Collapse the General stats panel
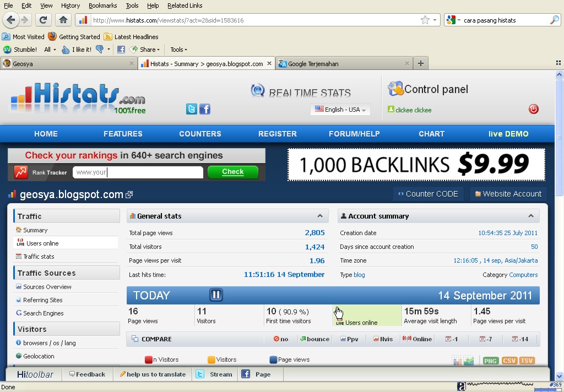 pyautogui.click(x=320, y=216)
